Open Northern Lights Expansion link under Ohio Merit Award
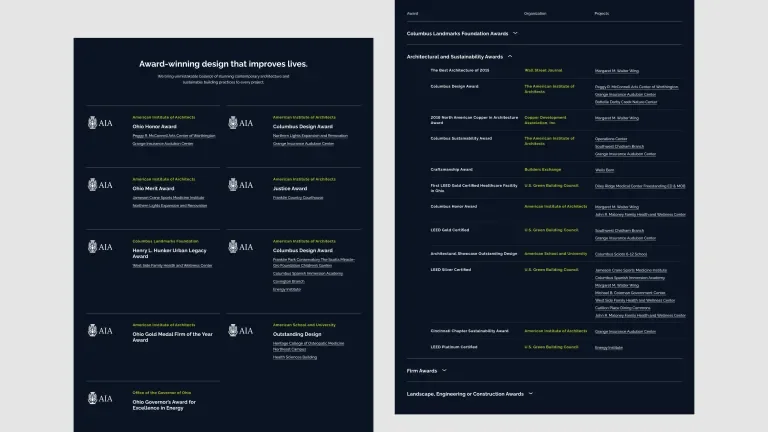This screenshot has width=768, height=432. 169,206
